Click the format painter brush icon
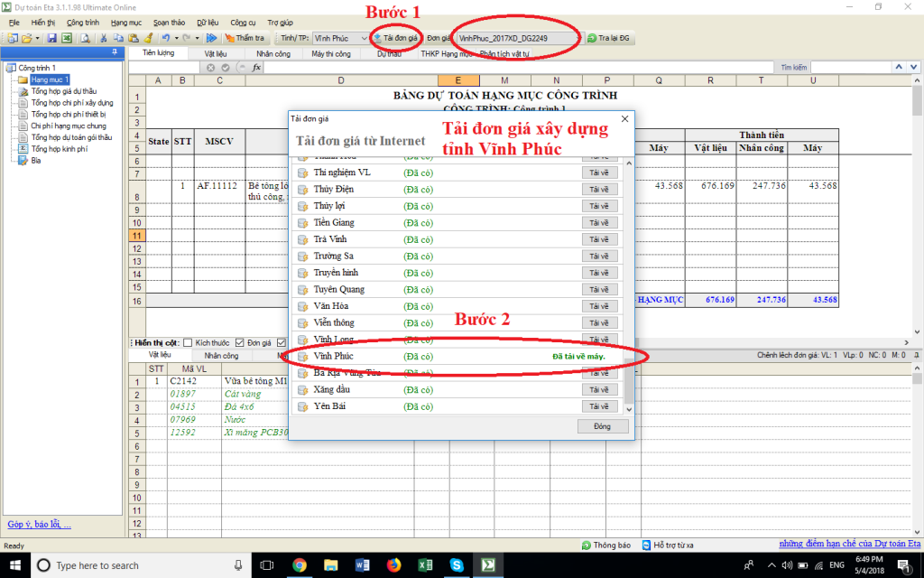Viewport: 924px width, 578px height. click(x=147, y=39)
